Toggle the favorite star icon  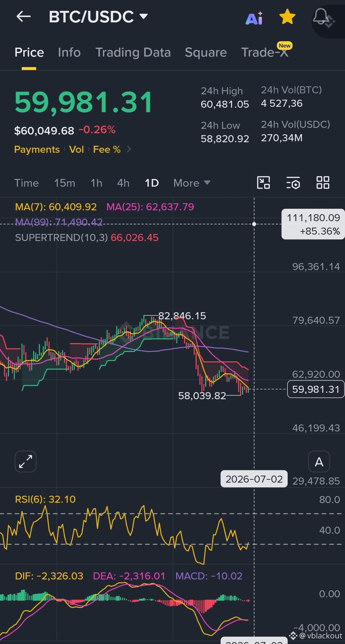coord(287,17)
